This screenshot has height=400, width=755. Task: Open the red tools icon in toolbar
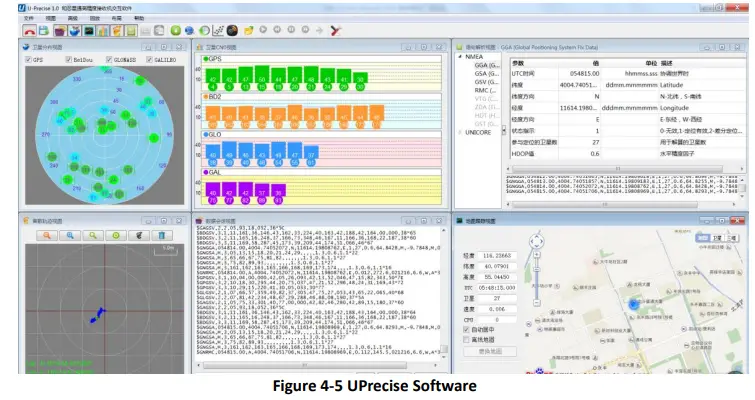pos(336,31)
